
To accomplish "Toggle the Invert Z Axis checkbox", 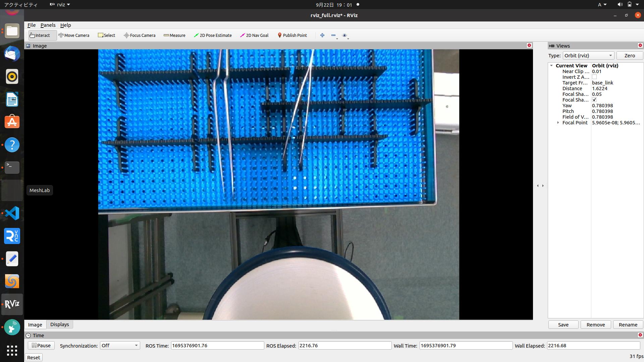I will [594, 77].
